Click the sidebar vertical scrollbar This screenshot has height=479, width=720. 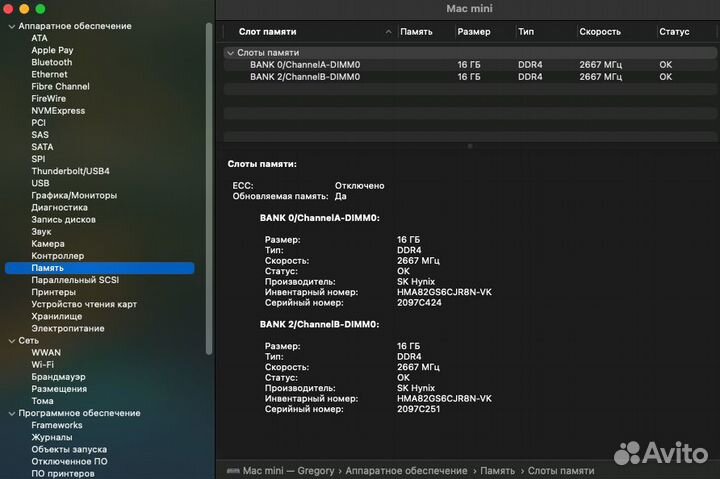click(x=209, y=188)
